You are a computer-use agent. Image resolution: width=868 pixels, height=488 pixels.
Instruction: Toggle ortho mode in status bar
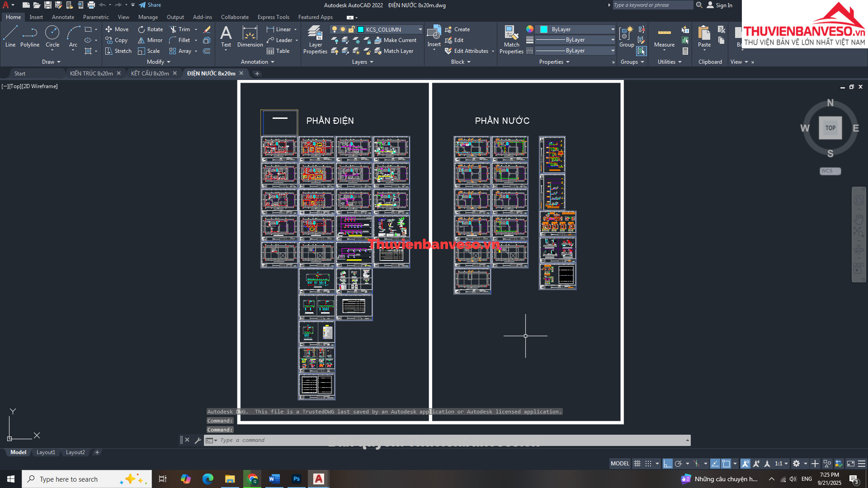[x=667, y=464]
